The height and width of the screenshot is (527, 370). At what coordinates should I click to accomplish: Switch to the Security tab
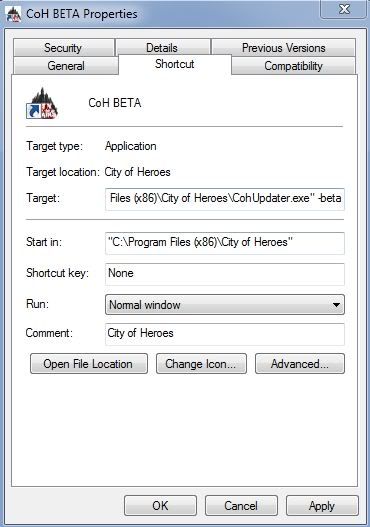pyautogui.click(x=63, y=47)
